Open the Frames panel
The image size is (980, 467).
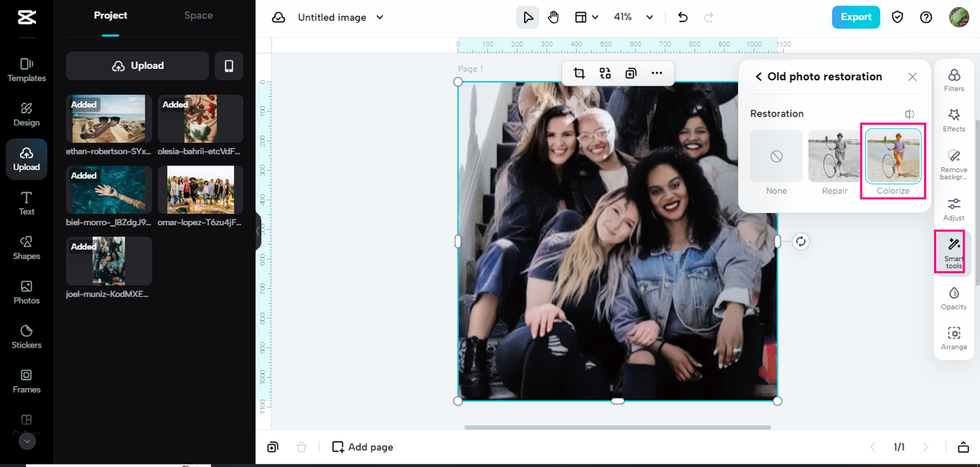[x=26, y=380]
